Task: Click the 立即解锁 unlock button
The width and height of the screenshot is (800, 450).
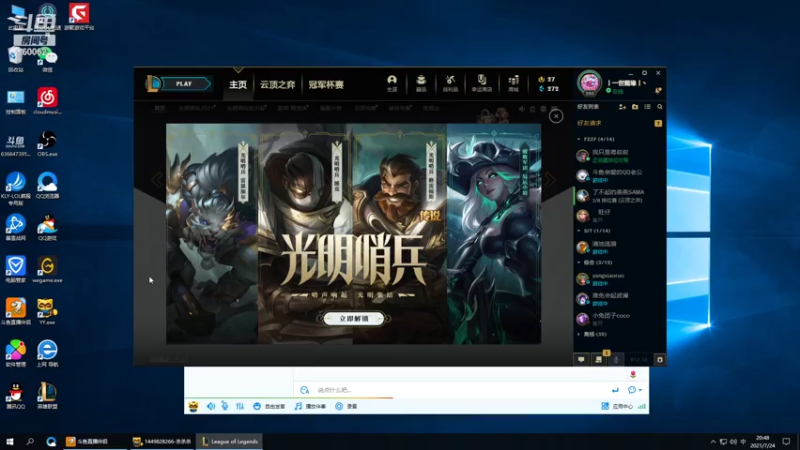Action: [354, 318]
